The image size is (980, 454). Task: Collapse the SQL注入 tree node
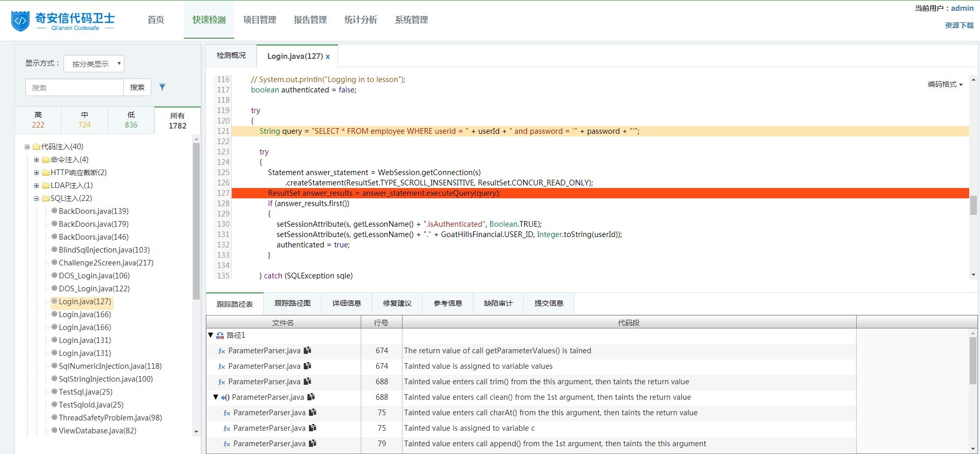click(36, 198)
